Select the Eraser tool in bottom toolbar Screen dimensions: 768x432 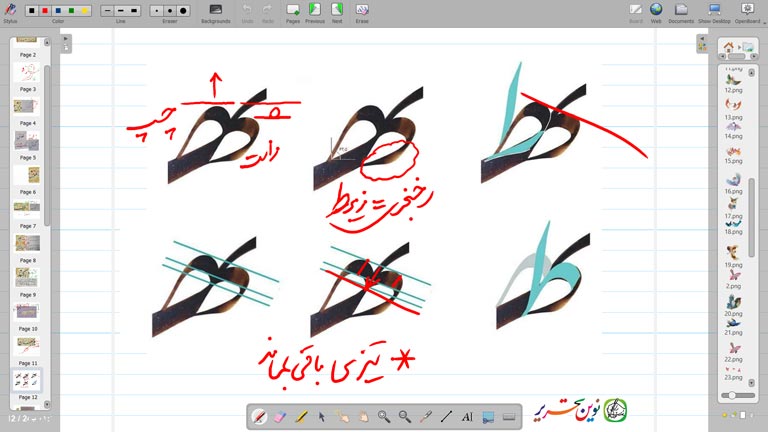[x=280, y=416]
